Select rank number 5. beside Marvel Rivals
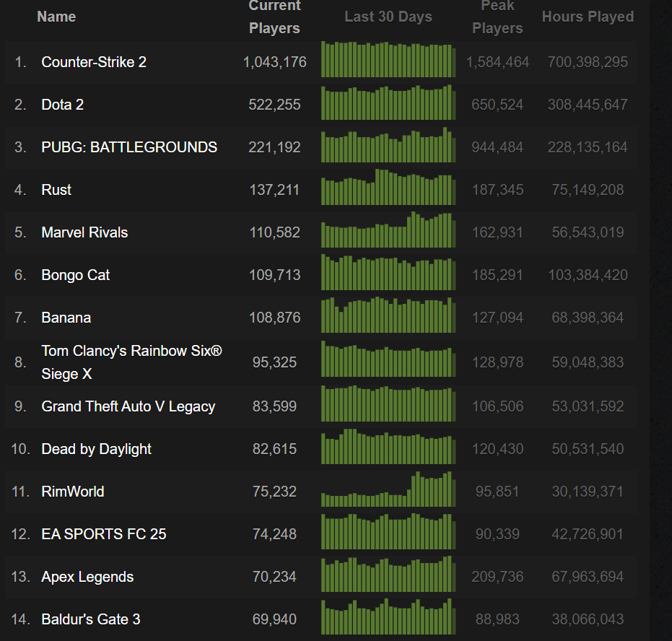Screen dimensions: 672x641 point(20,232)
